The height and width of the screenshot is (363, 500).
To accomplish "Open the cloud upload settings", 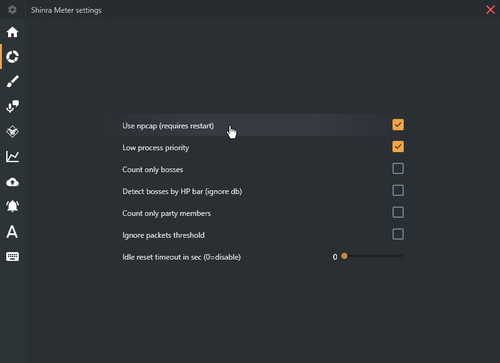I will pyautogui.click(x=12, y=182).
